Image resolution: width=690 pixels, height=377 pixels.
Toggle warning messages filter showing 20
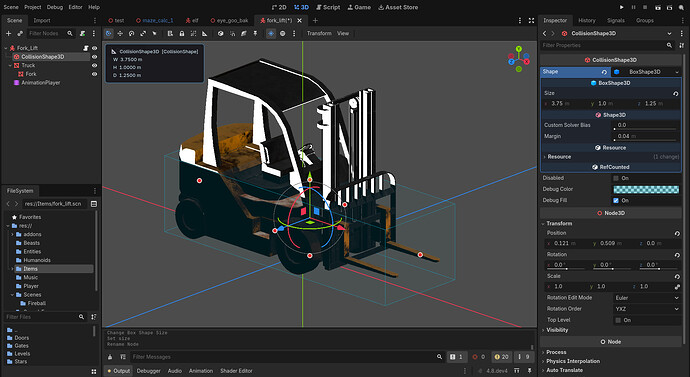tap(502, 357)
